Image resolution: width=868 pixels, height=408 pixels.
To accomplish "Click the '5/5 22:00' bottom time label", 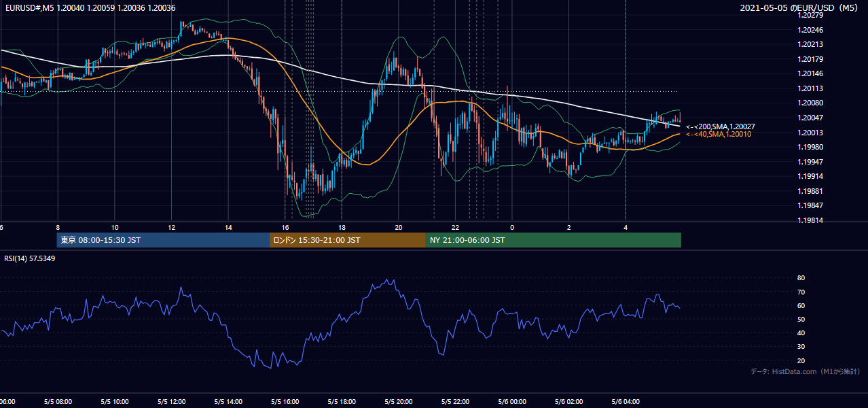I will 455,402.
